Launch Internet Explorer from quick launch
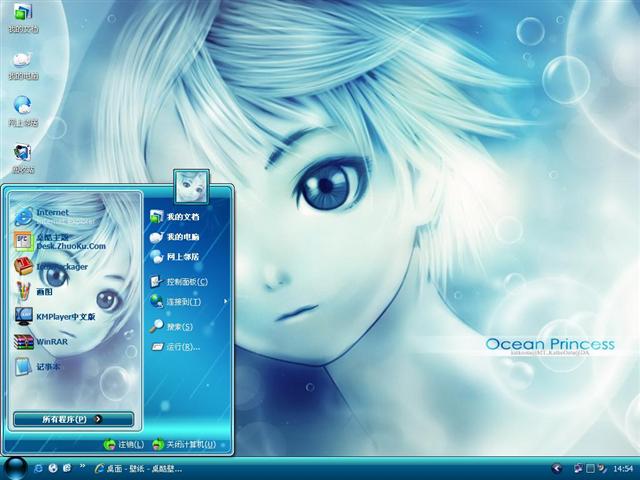Viewport: 640px width, 480px height. [x=38, y=468]
